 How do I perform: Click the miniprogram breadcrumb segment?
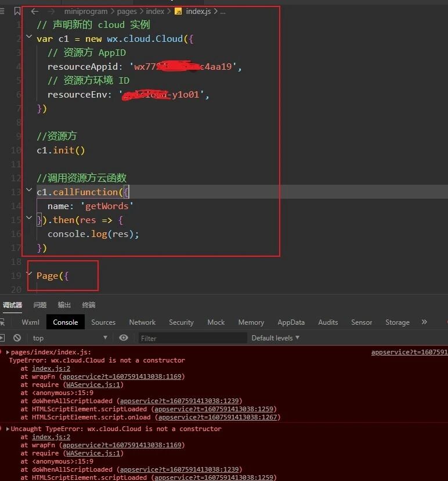click(86, 12)
